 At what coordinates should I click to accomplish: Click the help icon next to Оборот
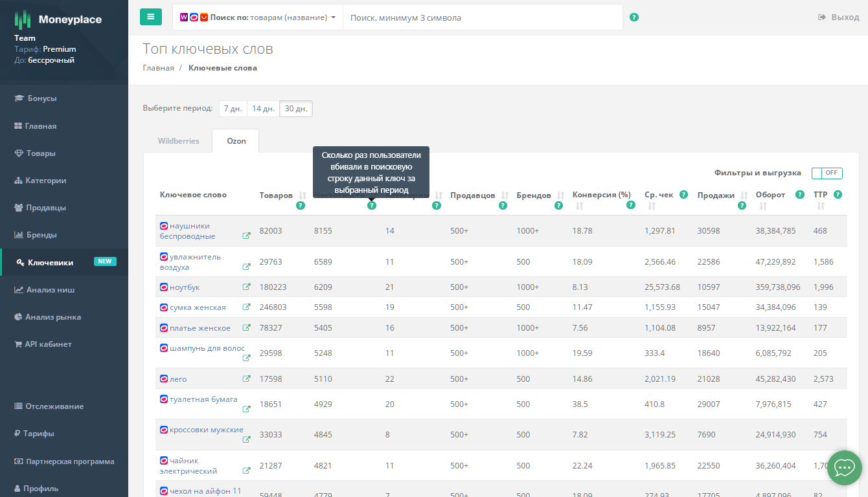click(x=800, y=195)
